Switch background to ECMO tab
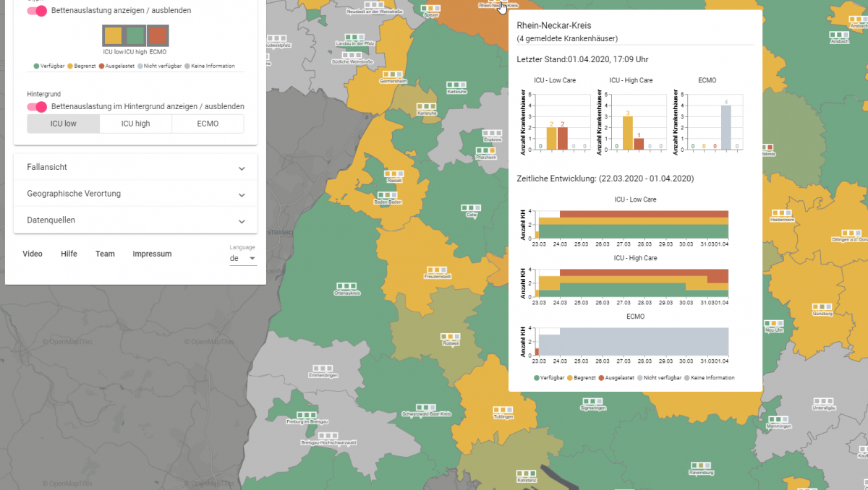This screenshot has height=490, width=868. click(x=207, y=124)
